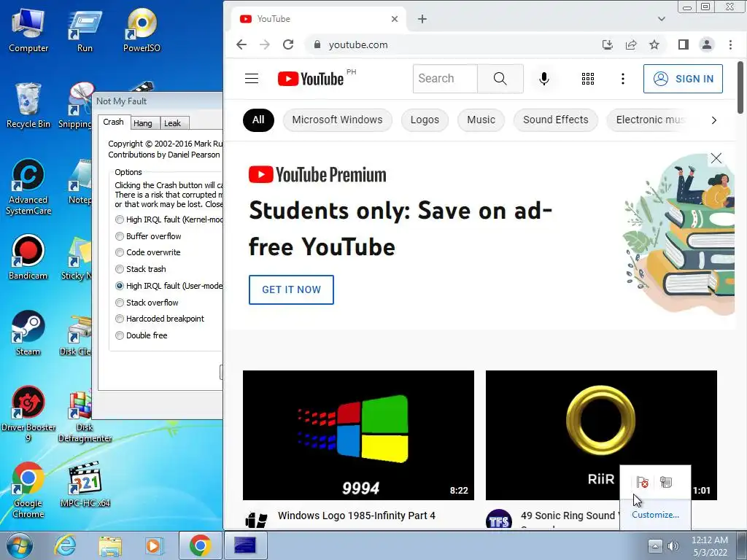Viewport: 747px width, 560px height.
Task: Open the Windows Logo 1985-Infinity Part 4 title
Action: (356, 516)
